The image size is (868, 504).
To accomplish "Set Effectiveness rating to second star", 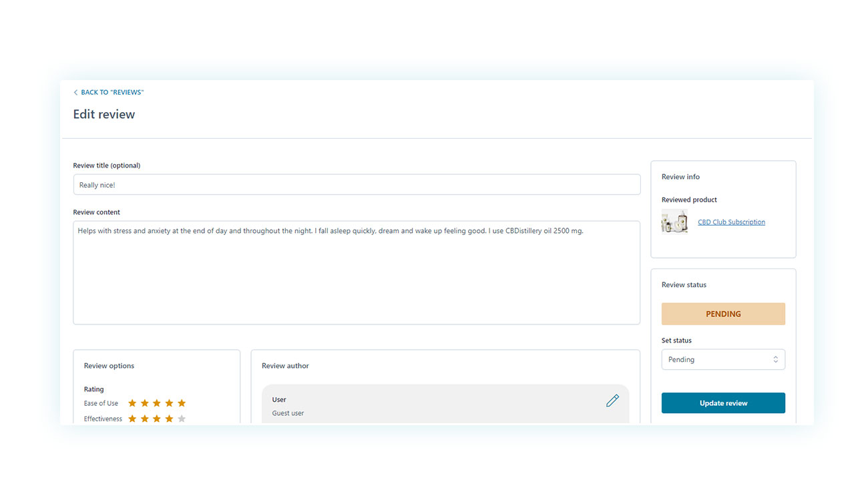I will 144,419.
